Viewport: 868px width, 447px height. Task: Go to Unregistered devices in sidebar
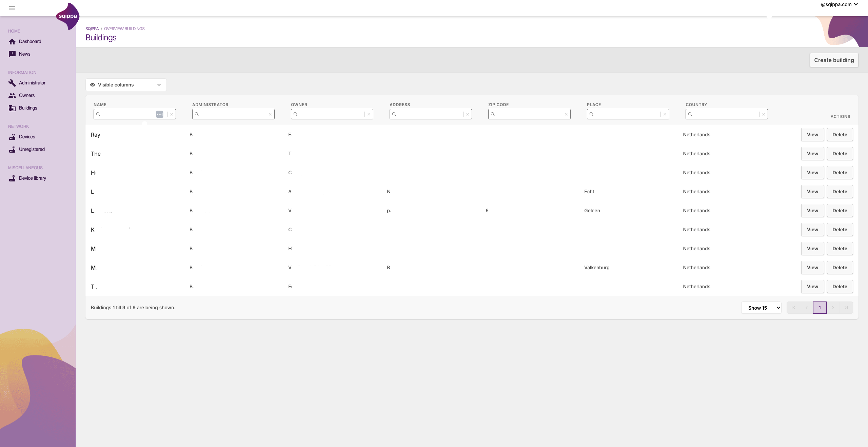pyautogui.click(x=32, y=150)
